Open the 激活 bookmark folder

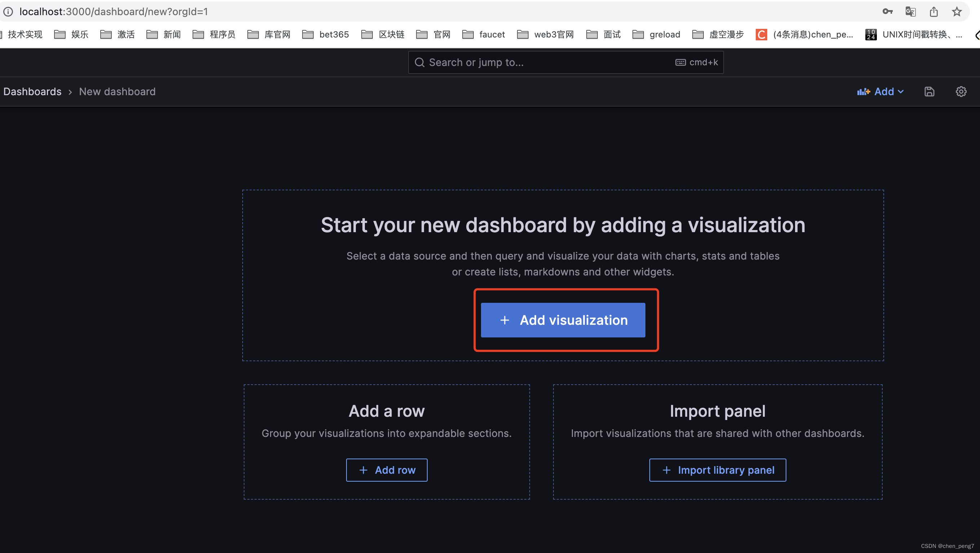[x=117, y=34]
